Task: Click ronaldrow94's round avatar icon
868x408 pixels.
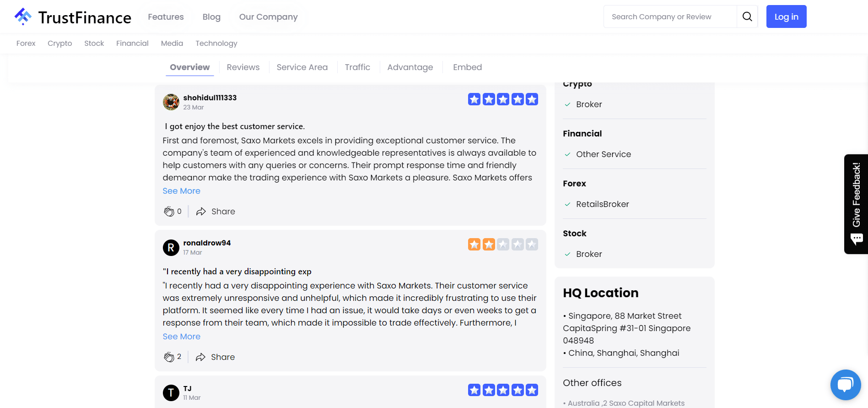Action: coord(171,248)
